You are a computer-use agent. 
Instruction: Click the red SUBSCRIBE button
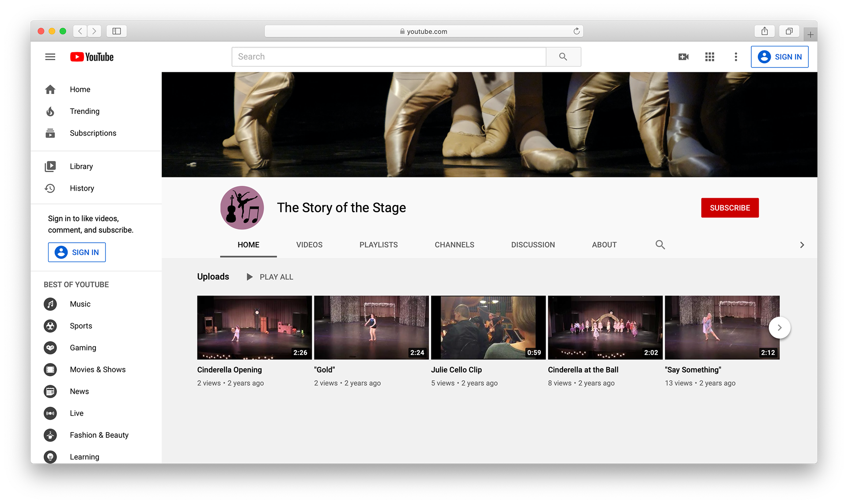click(730, 208)
